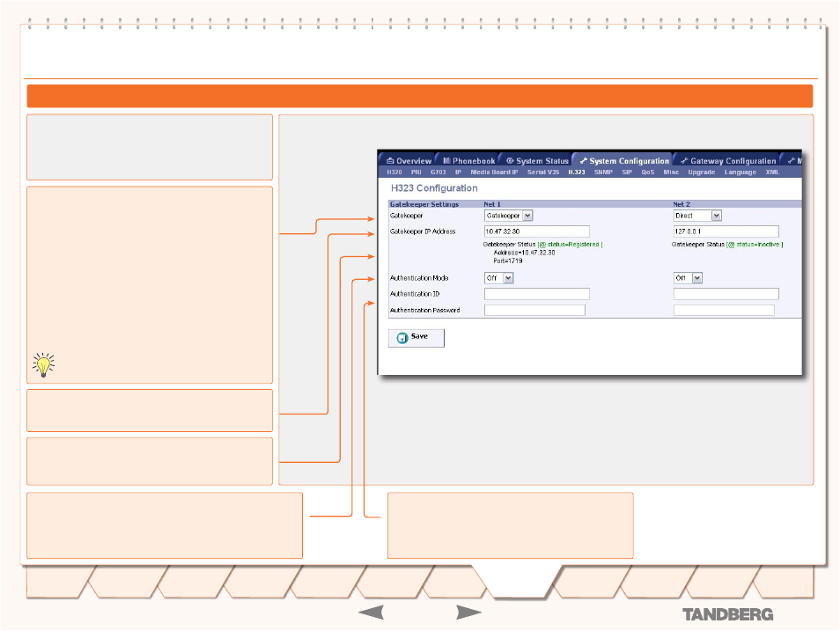Viewport: 840px width, 631px height.
Task: Click the Gatekeeper Settings header
Action: (424, 204)
